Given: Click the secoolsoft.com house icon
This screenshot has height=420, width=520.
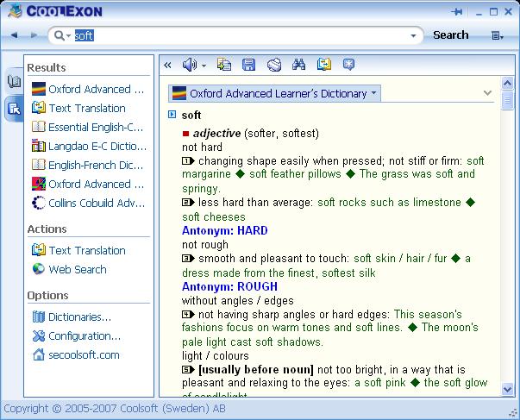Looking at the screenshot, I should [x=39, y=354].
